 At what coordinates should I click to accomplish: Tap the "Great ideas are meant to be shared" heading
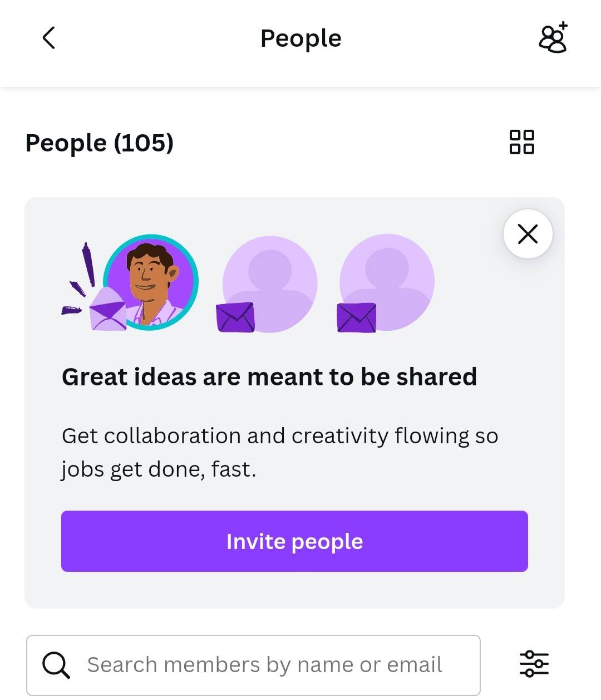[269, 377]
